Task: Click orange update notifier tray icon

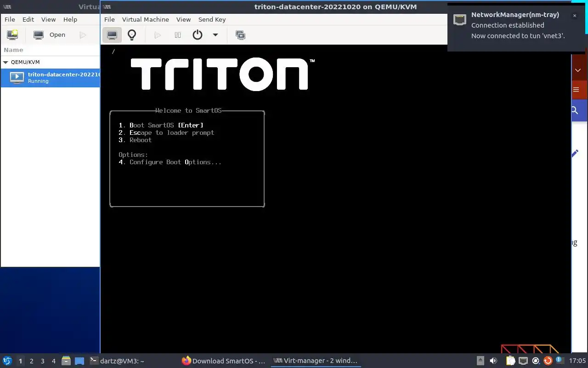Action: [548, 361]
